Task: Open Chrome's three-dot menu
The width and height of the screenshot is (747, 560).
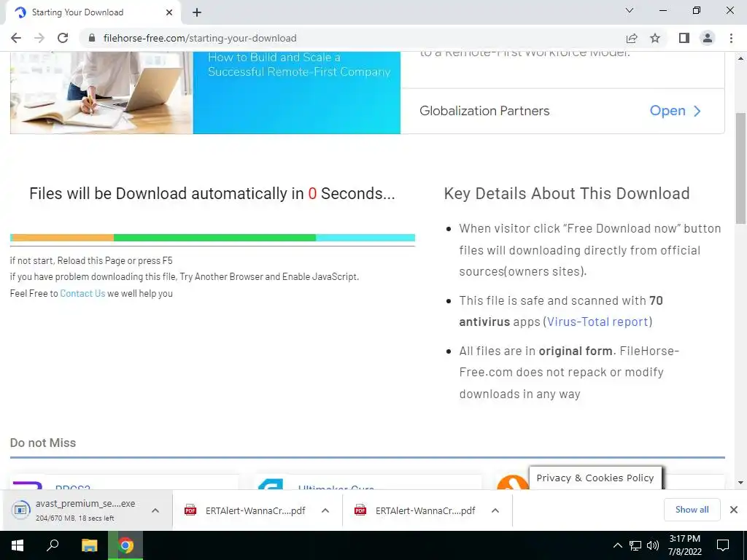Action: (x=731, y=38)
